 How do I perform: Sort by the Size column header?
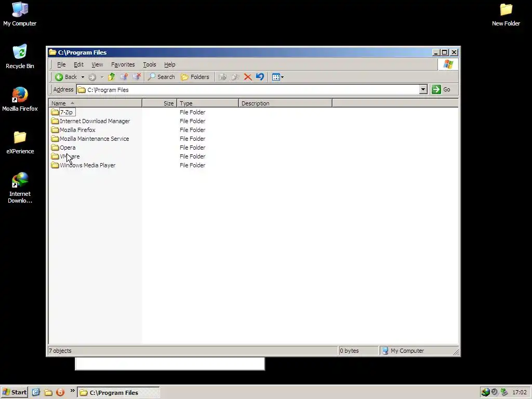tap(160, 103)
